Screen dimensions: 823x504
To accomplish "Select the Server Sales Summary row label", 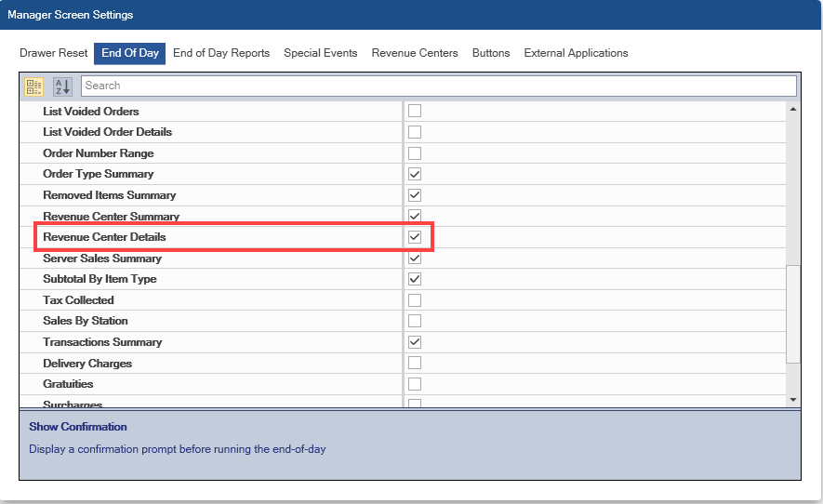I will [102, 259].
